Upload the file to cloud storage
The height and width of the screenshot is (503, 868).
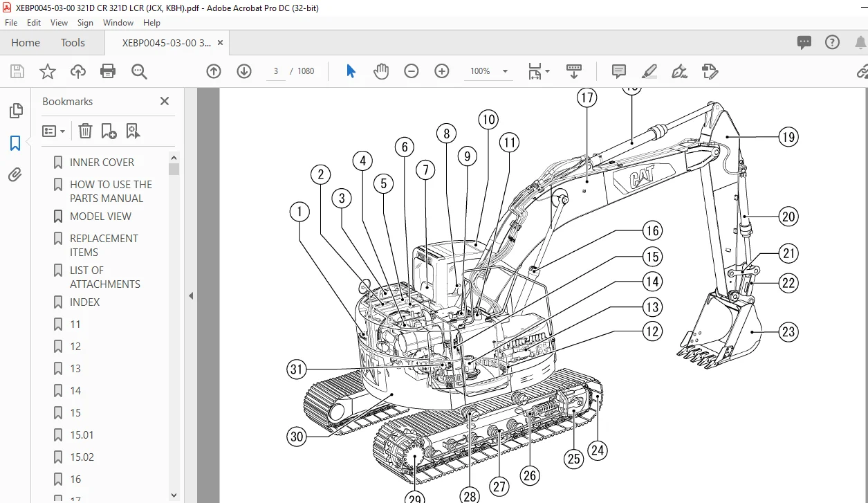(x=78, y=71)
